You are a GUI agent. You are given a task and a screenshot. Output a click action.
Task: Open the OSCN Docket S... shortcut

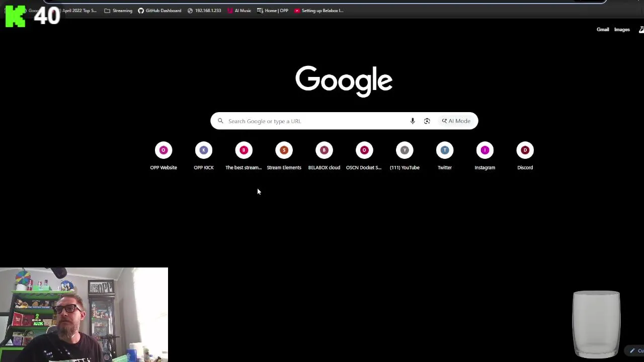(364, 157)
